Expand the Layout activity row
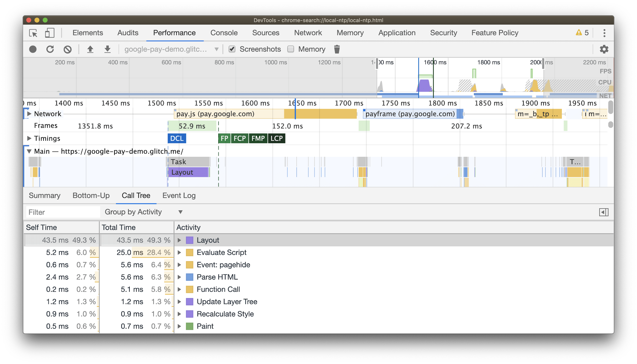Image resolution: width=637 pixels, height=364 pixels. 179,240
